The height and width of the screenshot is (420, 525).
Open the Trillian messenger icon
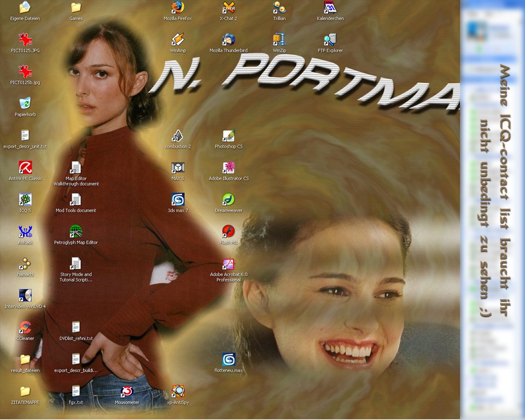(279, 8)
